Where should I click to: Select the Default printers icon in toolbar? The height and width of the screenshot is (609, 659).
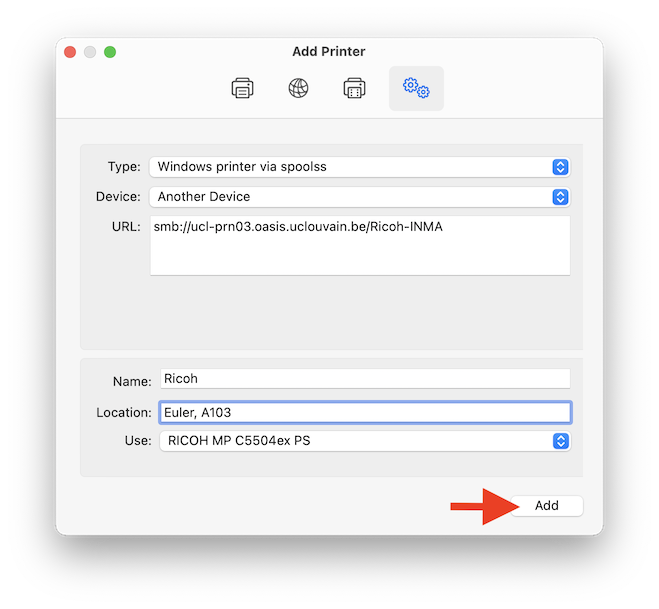[242, 88]
